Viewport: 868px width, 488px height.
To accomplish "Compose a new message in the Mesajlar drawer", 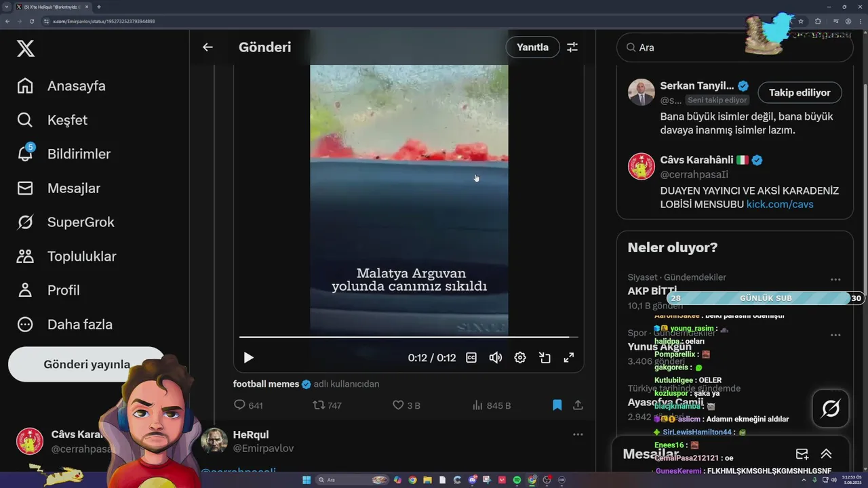I will click(802, 454).
